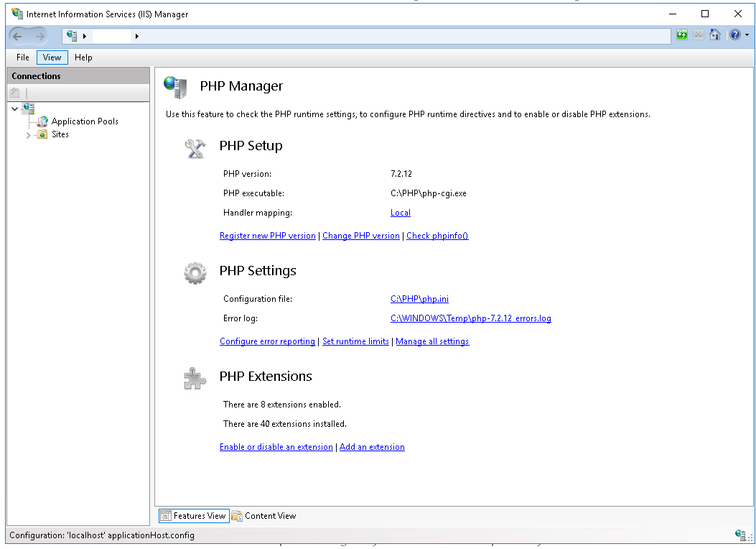Viewport: 756px width, 549px height.
Task: Open the File menu
Action: point(23,57)
